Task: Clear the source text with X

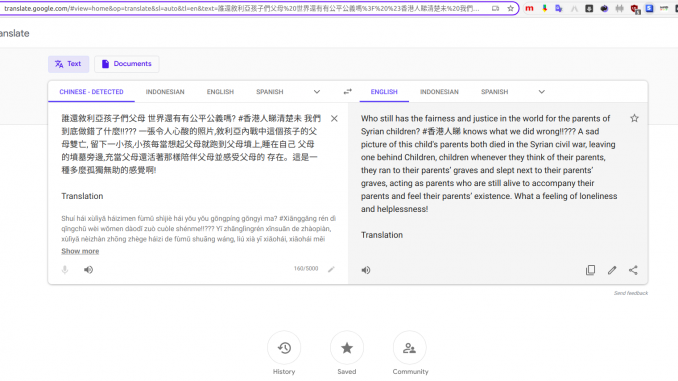Action: 334,118
